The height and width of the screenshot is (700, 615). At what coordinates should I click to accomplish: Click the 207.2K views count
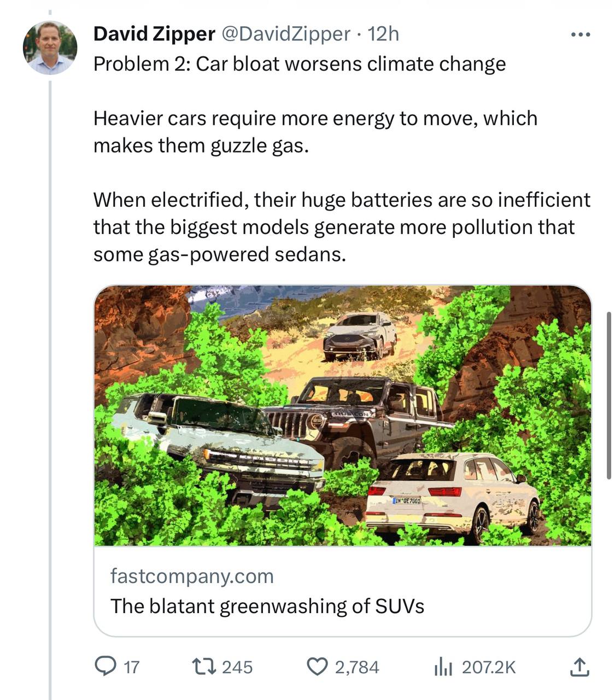click(488, 667)
